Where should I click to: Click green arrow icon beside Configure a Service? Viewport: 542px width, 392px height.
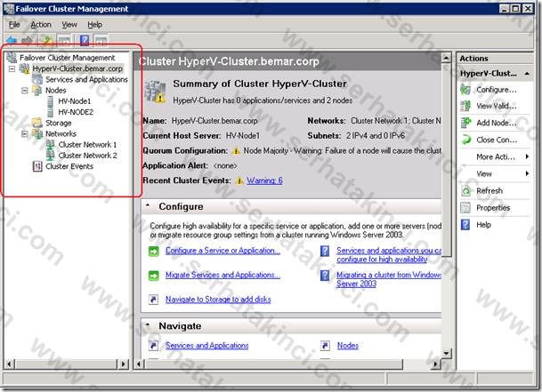pos(153,251)
